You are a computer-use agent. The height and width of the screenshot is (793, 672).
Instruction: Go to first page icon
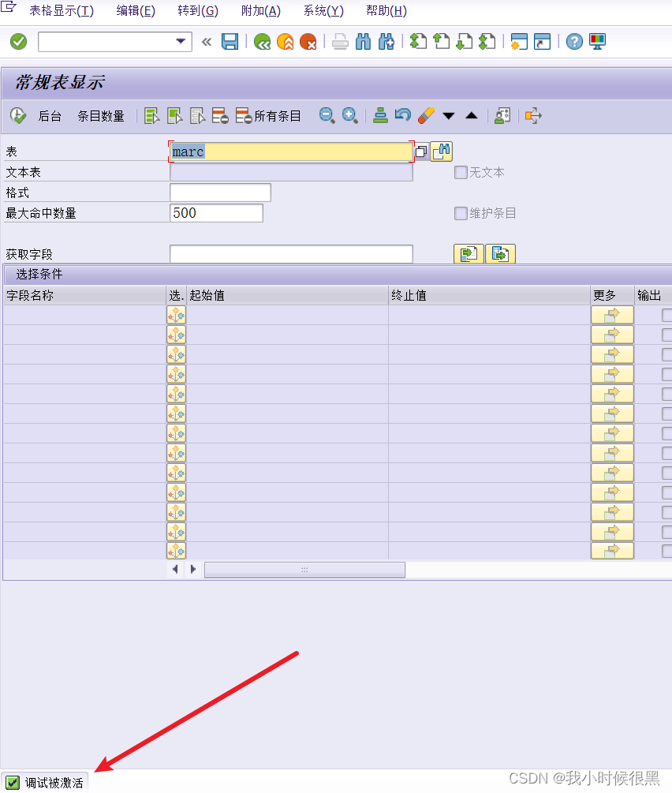click(x=418, y=42)
